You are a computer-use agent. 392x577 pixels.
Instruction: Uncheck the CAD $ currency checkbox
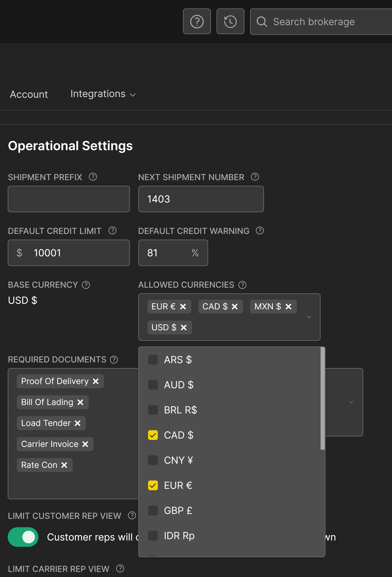pyautogui.click(x=153, y=435)
